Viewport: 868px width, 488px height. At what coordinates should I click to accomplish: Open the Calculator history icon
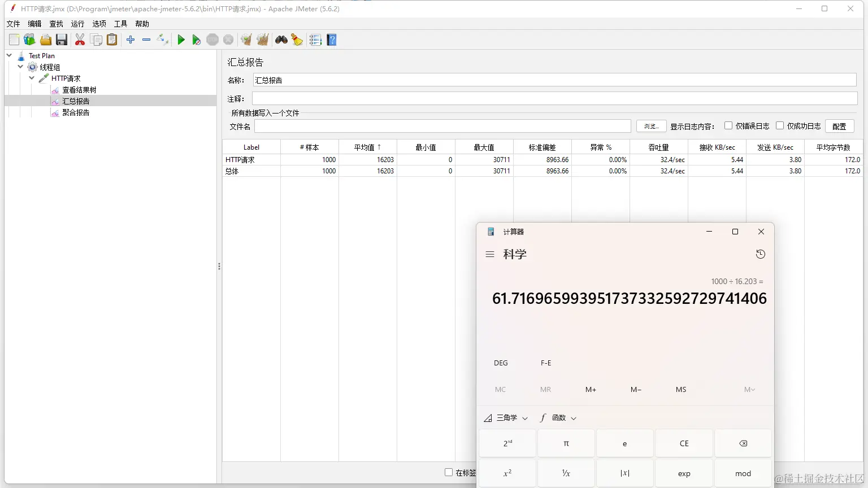click(761, 254)
